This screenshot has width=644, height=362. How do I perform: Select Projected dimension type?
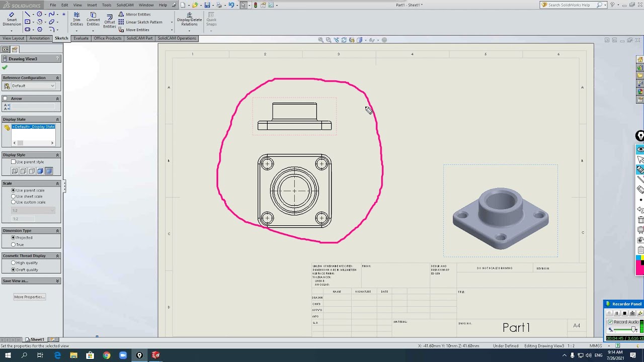tap(14, 238)
